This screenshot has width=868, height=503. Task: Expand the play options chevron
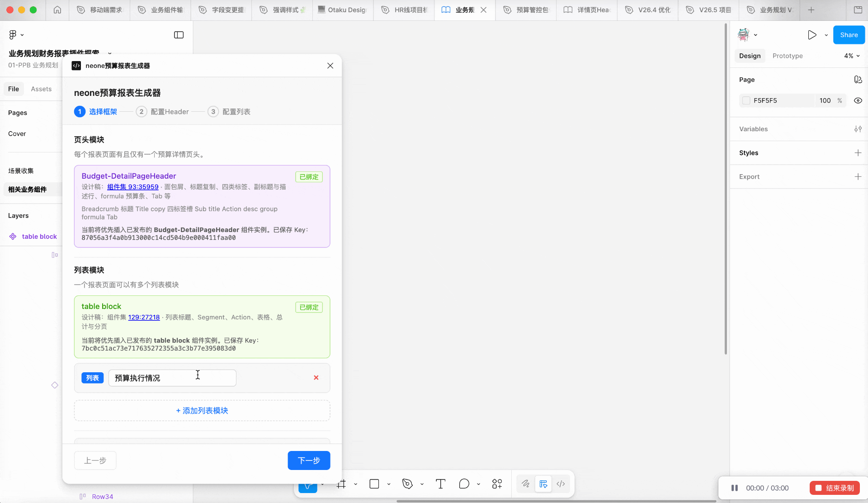coord(826,35)
